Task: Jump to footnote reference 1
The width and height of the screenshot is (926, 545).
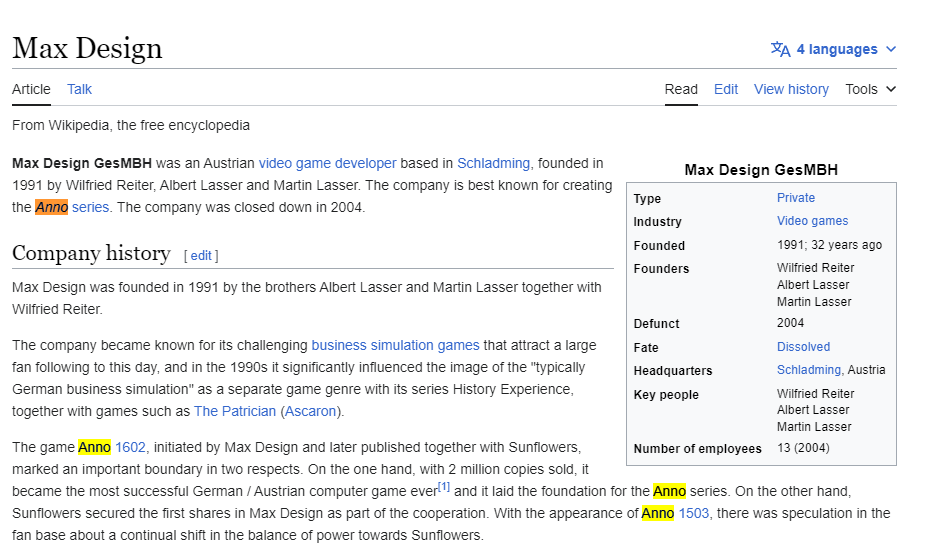Action: click(x=444, y=487)
